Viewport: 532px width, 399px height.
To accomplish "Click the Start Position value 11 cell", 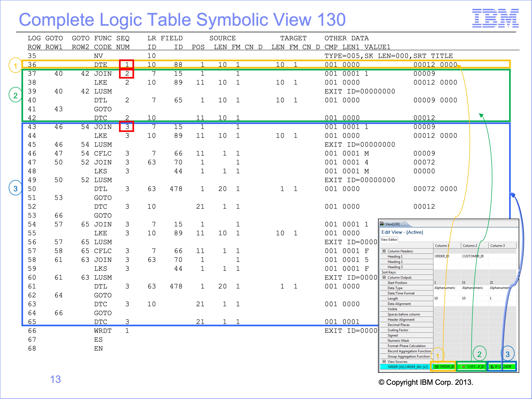I will [475, 283].
